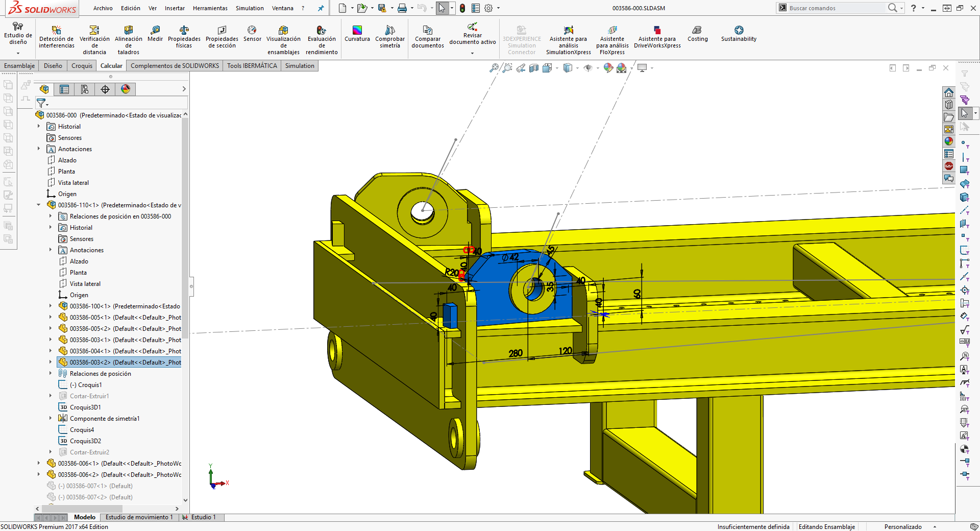The height and width of the screenshot is (531, 980).
Task: Collapse the 003586-110<1> subassembly node
Action: [x=39, y=205]
